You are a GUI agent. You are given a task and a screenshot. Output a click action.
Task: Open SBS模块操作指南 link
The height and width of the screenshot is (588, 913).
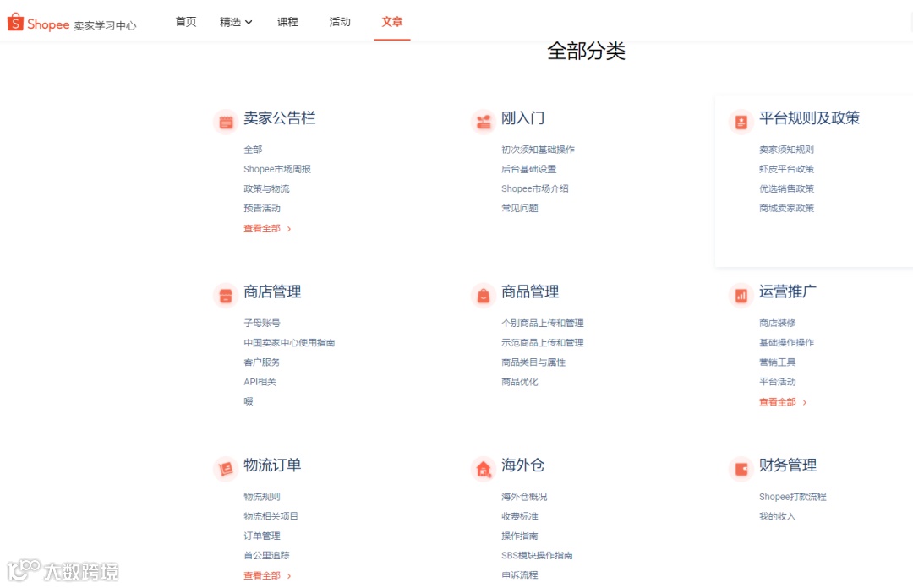537,555
